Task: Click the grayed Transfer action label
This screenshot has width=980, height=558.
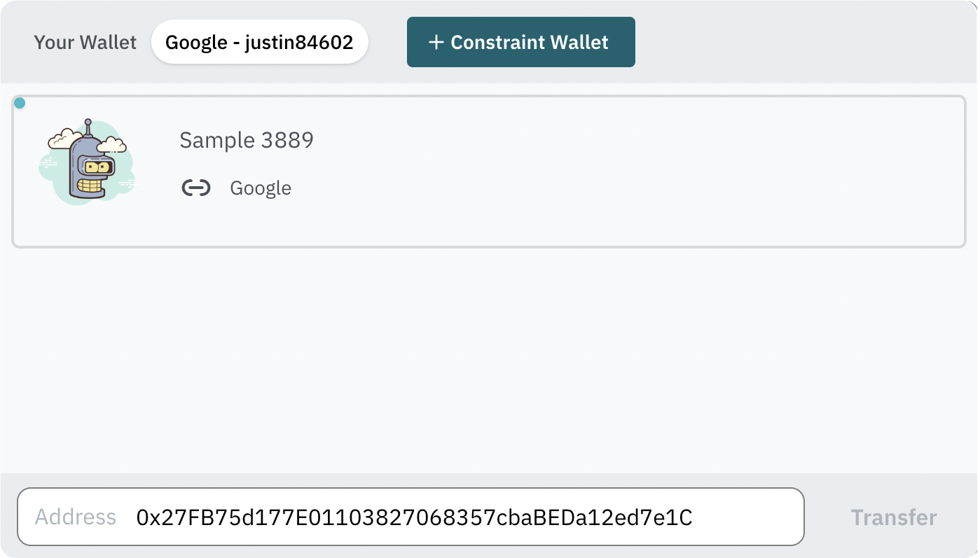Action: pyautogui.click(x=893, y=517)
